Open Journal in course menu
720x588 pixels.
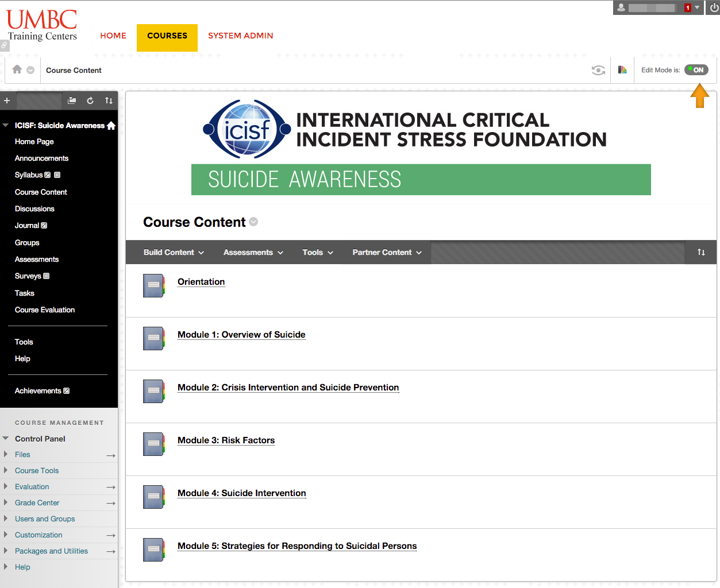27,225
